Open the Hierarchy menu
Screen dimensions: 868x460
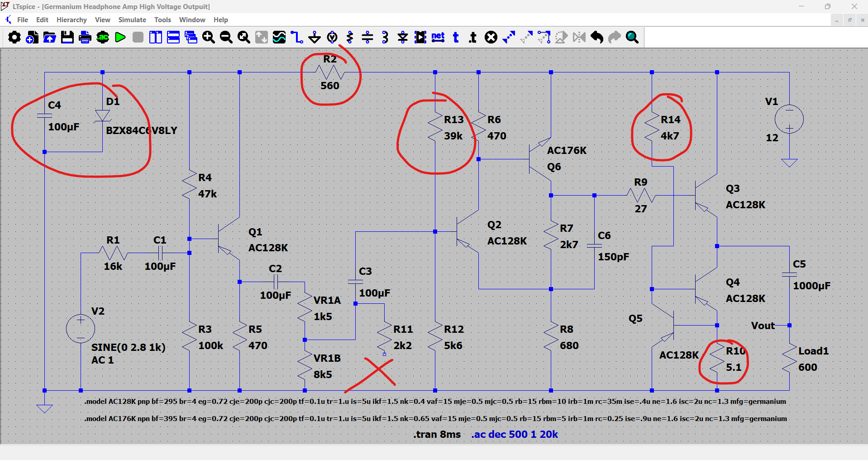pos(72,20)
